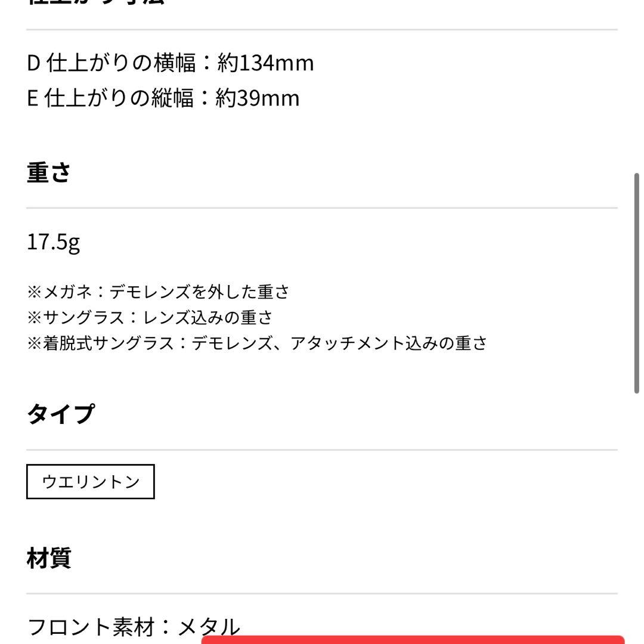Click the 材質 section heading
The image size is (644, 644).
[48, 558]
